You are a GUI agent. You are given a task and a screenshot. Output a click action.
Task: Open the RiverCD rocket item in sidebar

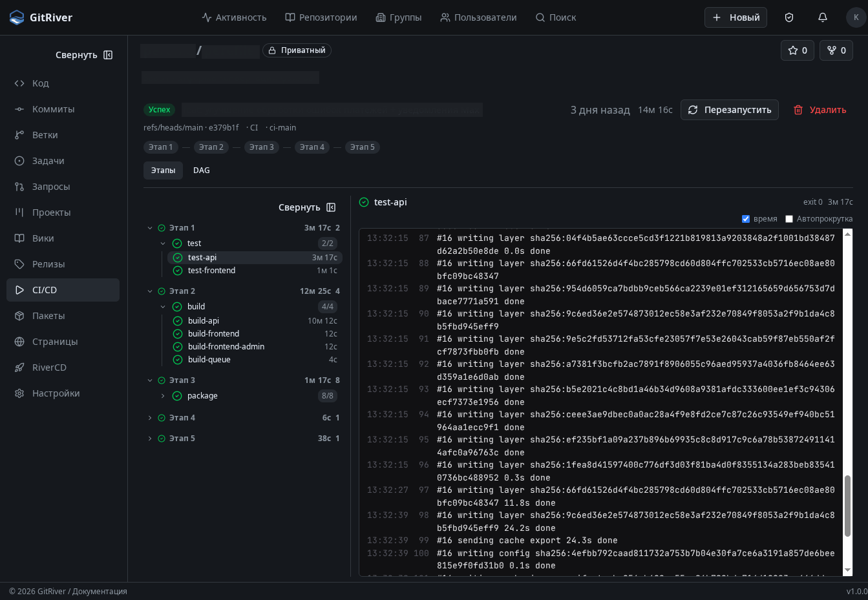tap(49, 367)
